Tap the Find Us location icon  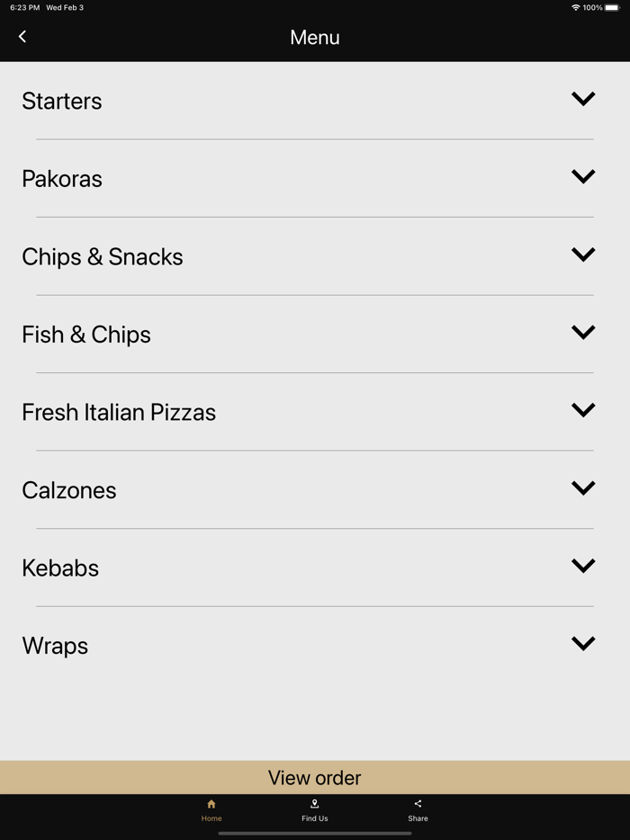pos(314,804)
